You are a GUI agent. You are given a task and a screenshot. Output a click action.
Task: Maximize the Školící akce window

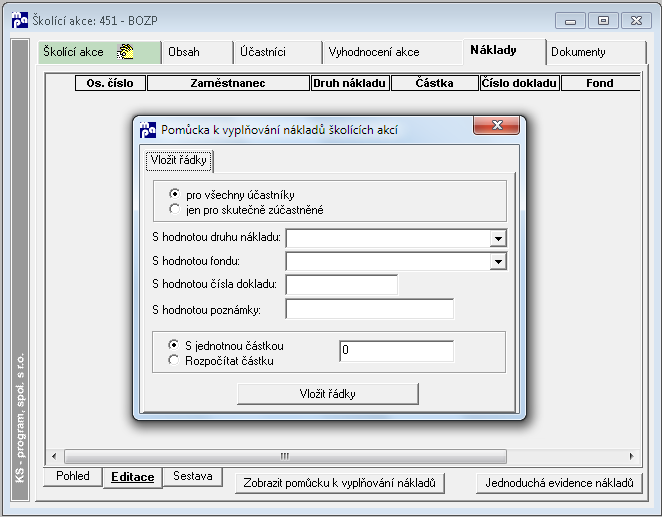604,21
